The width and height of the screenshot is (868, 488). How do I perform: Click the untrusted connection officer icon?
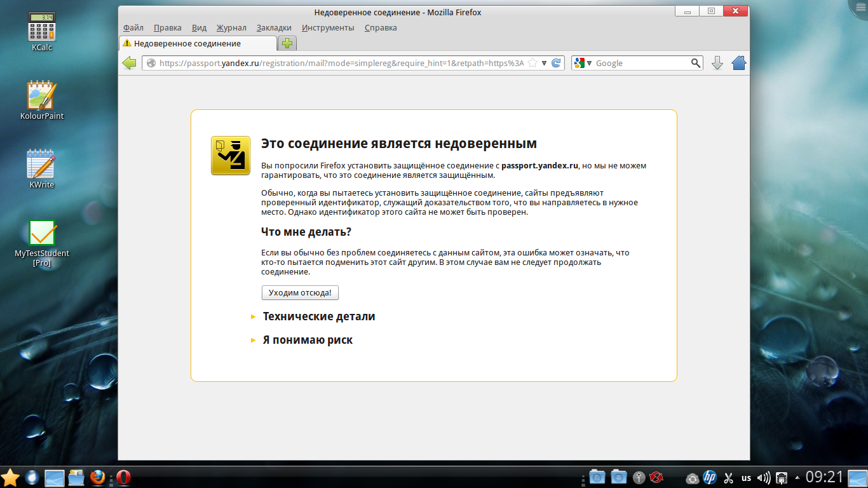click(230, 155)
